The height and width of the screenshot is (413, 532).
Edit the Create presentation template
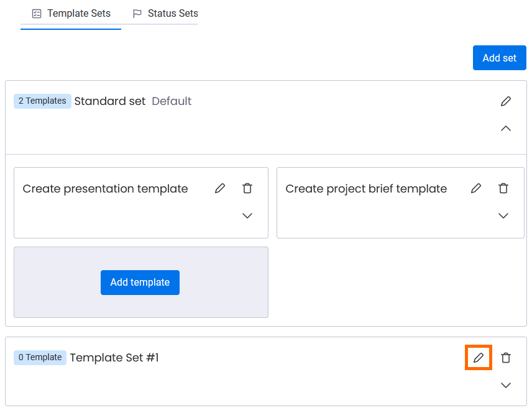220,188
